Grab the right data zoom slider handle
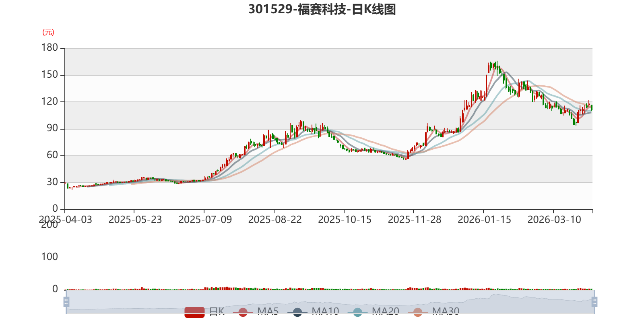The height and width of the screenshot is (322, 644). [x=594, y=302]
